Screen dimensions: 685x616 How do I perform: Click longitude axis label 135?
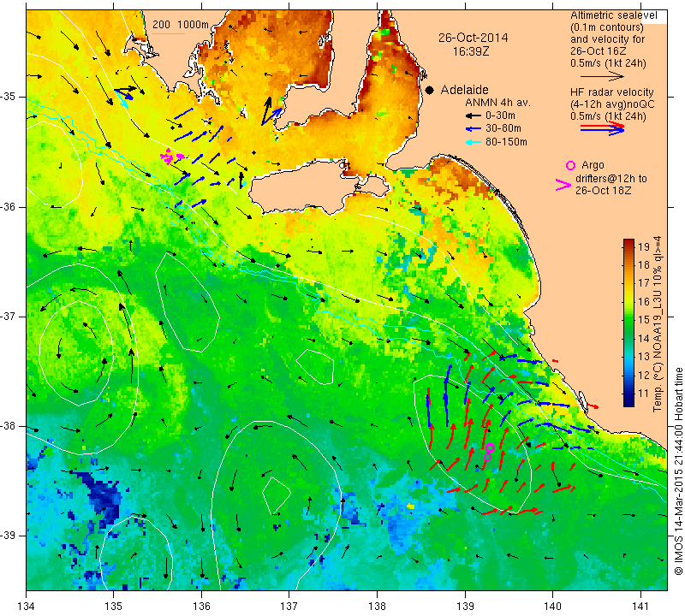pyautogui.click(x=114, y=606)
